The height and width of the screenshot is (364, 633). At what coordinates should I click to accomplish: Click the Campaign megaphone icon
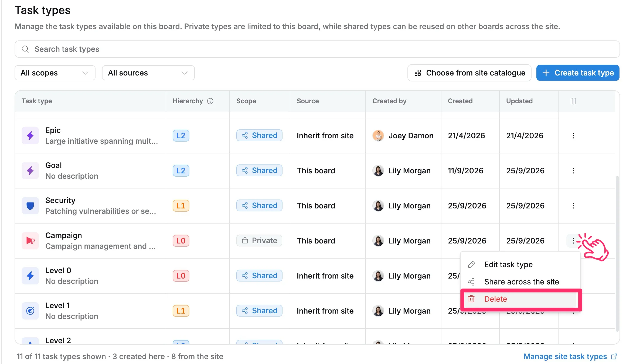click(30, 241)
